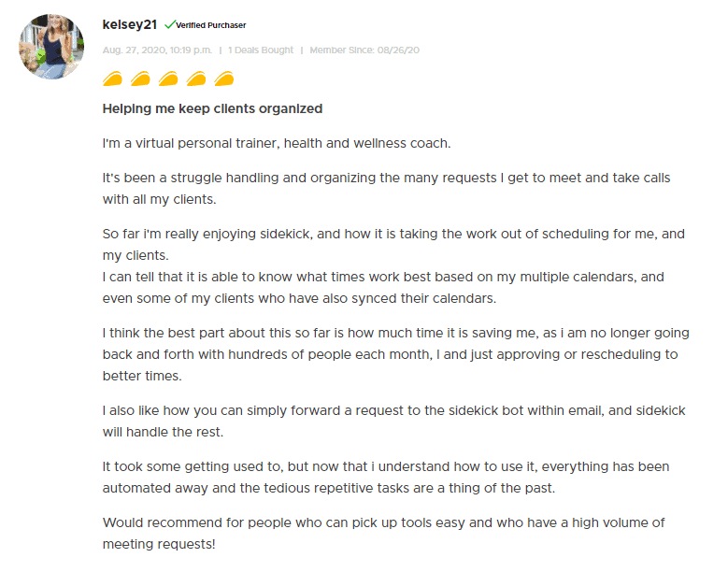Click kelsey21's round profile photo
The width and height of the screenshot is (728, 572).
coord(51,47)
